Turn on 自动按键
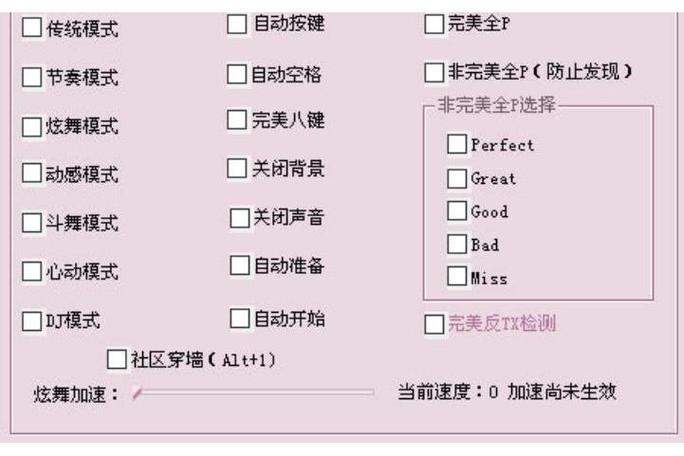The height and width of the screenshot is (456, 684). 237,22
